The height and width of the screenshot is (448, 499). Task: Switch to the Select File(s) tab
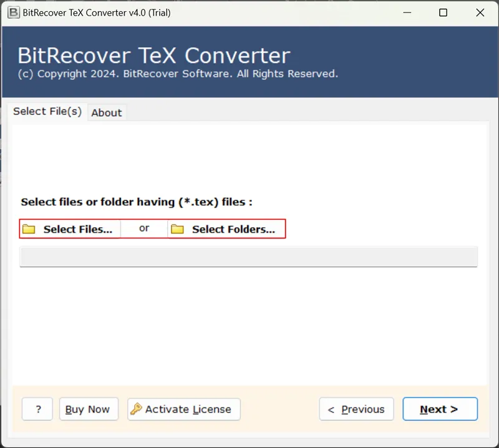point(47,111)
